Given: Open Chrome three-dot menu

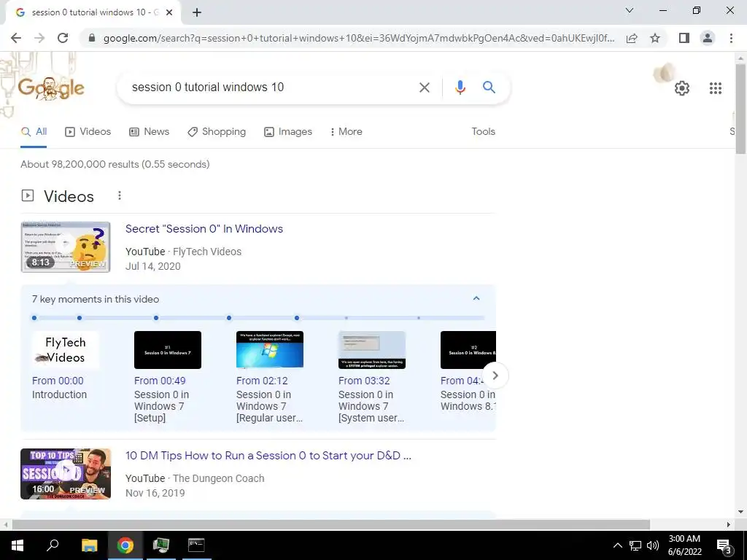Looking at the screenshot, I should point(731,38).
